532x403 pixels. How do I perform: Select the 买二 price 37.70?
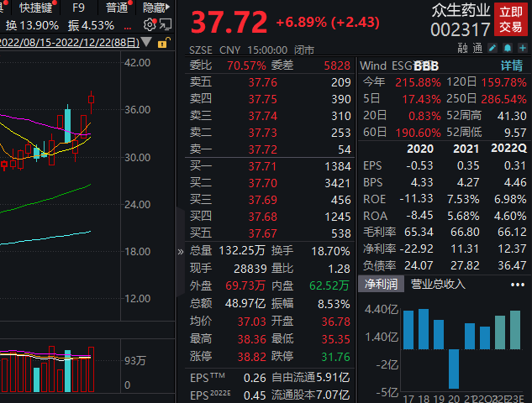(x=262, y=183)
